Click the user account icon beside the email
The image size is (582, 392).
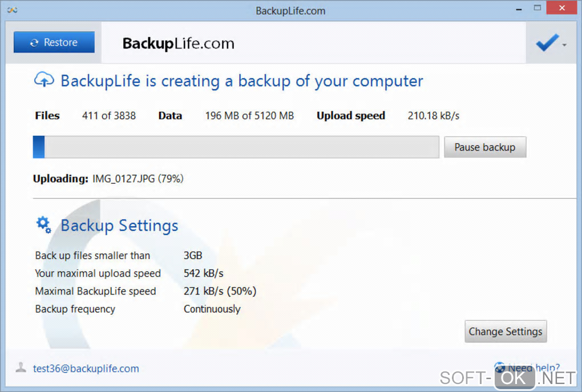pyautogui.click(x=21, y=367)
